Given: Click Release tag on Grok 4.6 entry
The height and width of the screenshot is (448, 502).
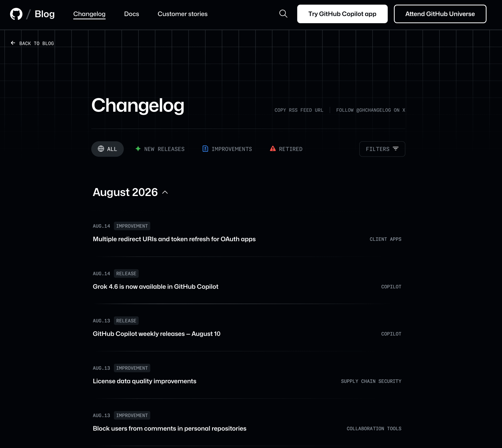Looking at the screenshot, I should point(126,273).
